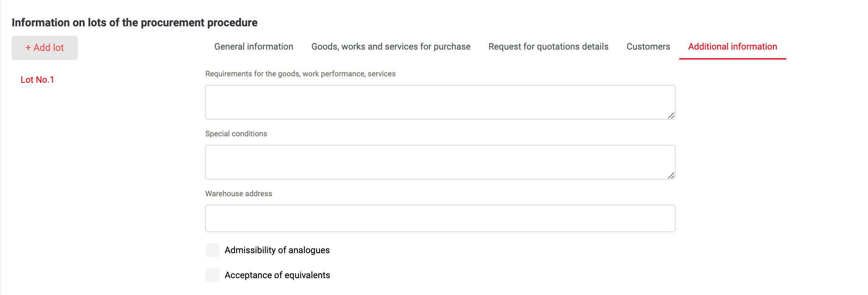868x295 pixels.
Task: Open Request for quotations details tab
Action: click(548, 47)
